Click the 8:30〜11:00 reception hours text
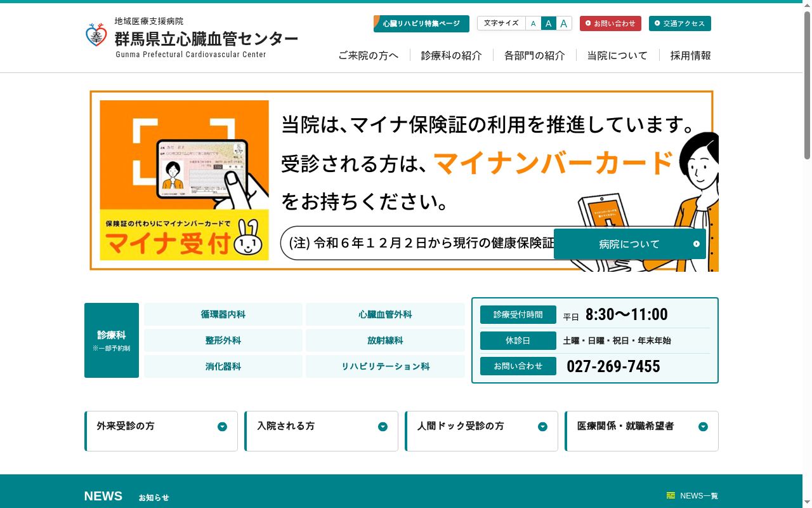This screenshot has height=508, width=812. 627,314
